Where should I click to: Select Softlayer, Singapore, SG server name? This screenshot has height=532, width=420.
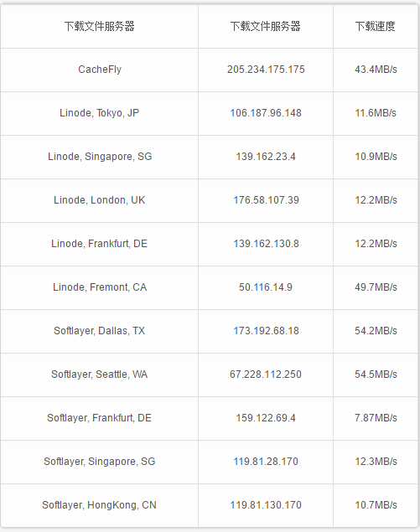100,462
